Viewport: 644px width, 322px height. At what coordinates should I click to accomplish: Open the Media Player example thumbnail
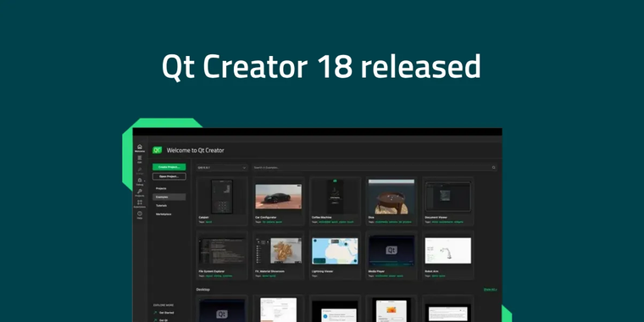pos(391,251)
